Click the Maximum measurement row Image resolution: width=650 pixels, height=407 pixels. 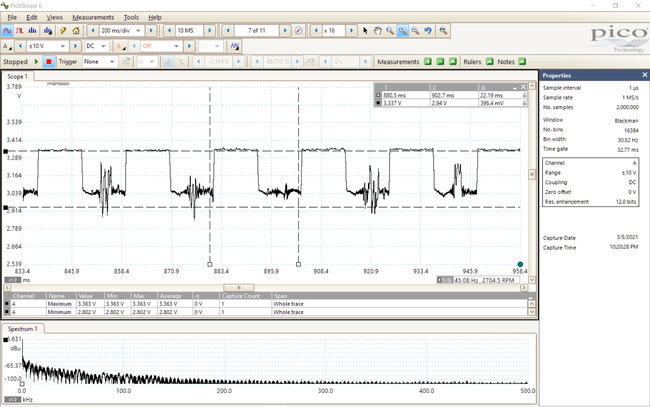(60, 304)
